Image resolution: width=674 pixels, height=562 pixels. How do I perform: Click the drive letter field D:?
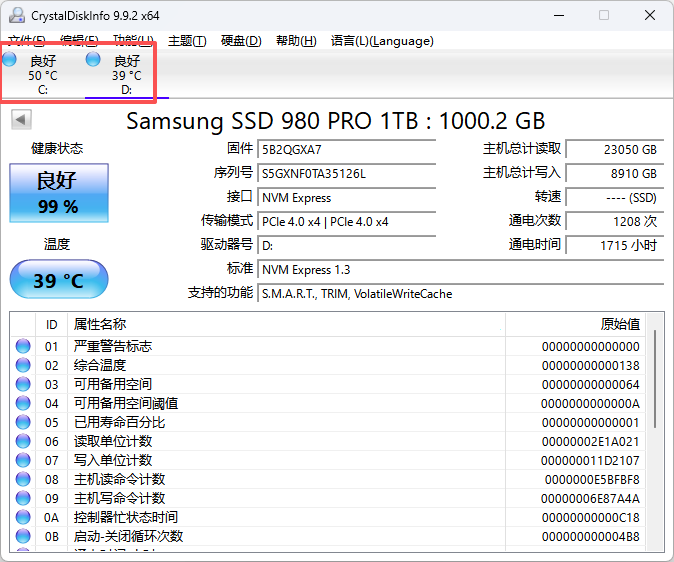coord(346,246)
